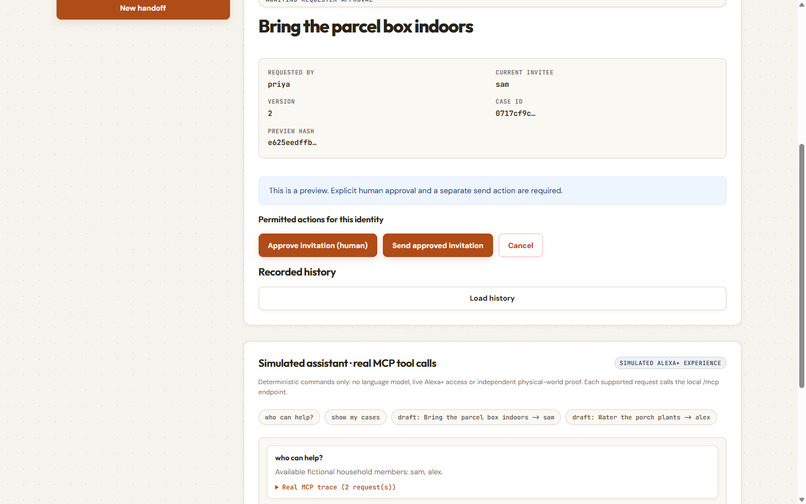Viewport: 806px width, 504px height.
Task: Click the 'Simulated Alexa+ Experience' badge
Action: pos(670,363)
